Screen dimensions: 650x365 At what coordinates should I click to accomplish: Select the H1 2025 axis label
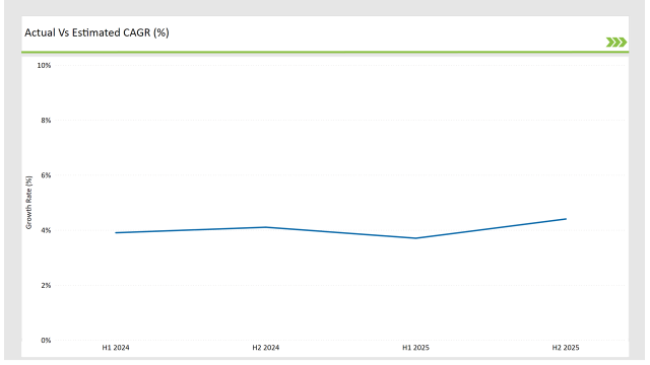(416, 348)
